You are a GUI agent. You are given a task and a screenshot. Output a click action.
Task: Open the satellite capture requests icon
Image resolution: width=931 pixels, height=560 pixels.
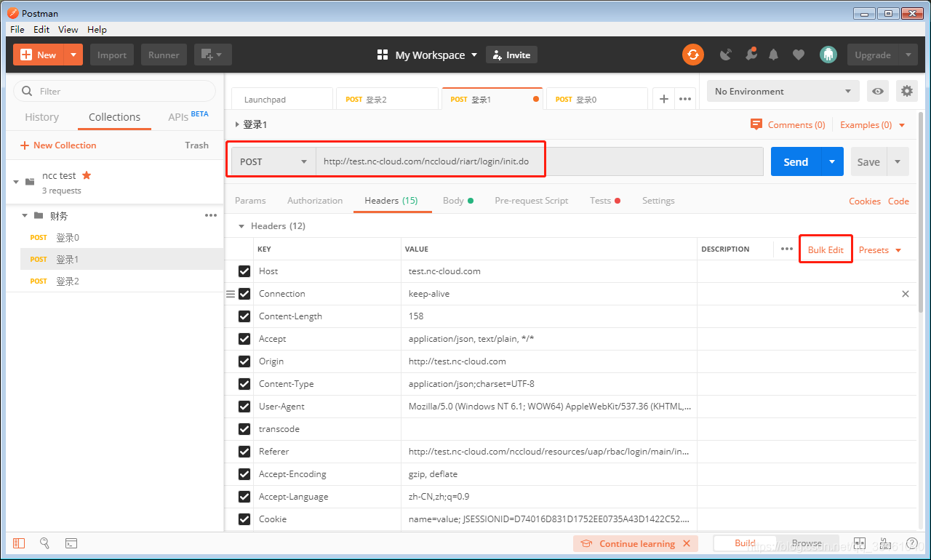pos(725,55)
